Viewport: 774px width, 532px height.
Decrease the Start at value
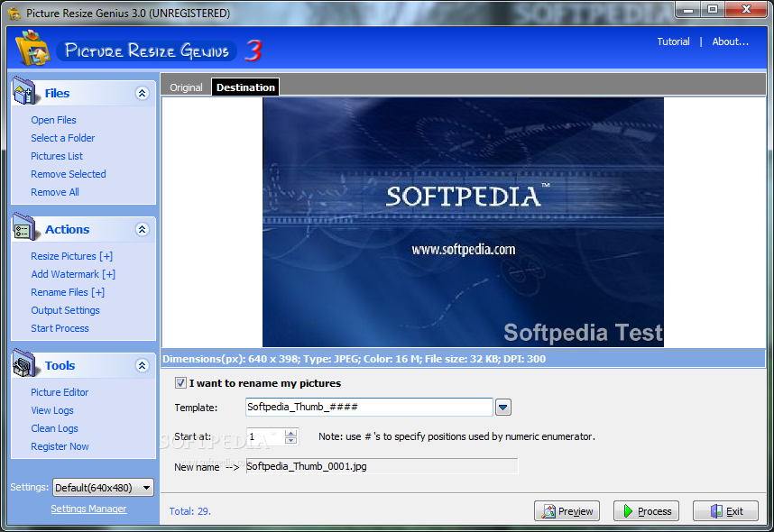pyautogui.click(x=290, y=440)
